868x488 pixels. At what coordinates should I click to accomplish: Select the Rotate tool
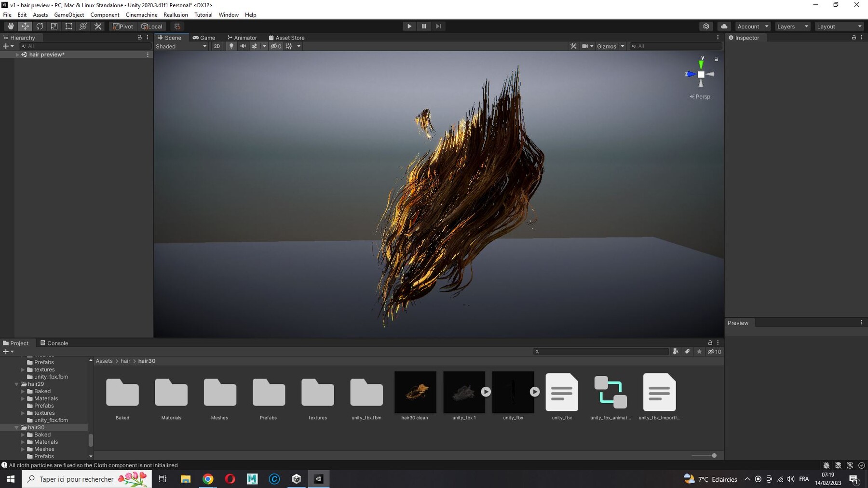pos(40,26)
